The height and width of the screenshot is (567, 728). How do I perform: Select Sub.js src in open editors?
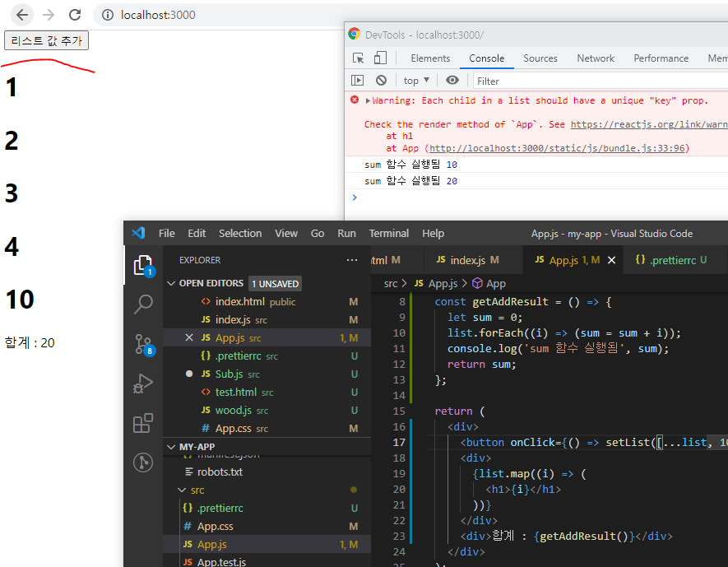coord(267,374)
